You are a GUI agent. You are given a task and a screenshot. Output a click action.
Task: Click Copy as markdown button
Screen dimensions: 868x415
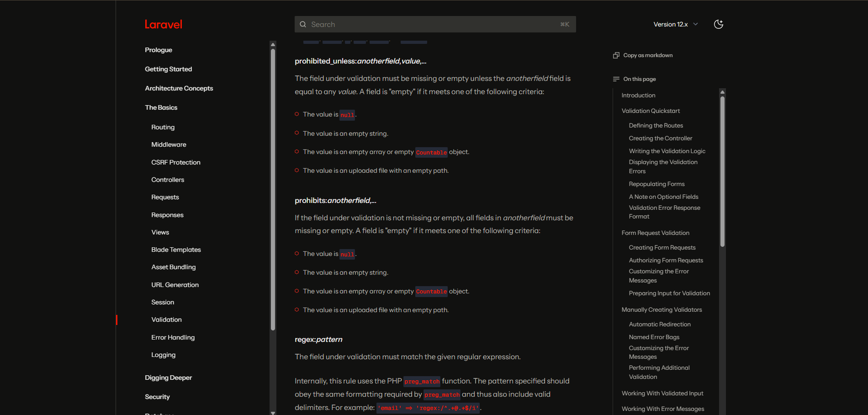(x=647, y=55)
